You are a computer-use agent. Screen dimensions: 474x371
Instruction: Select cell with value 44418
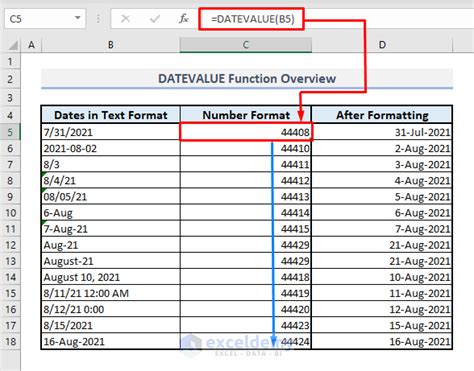pyautogui.click(x=246, y=277)
